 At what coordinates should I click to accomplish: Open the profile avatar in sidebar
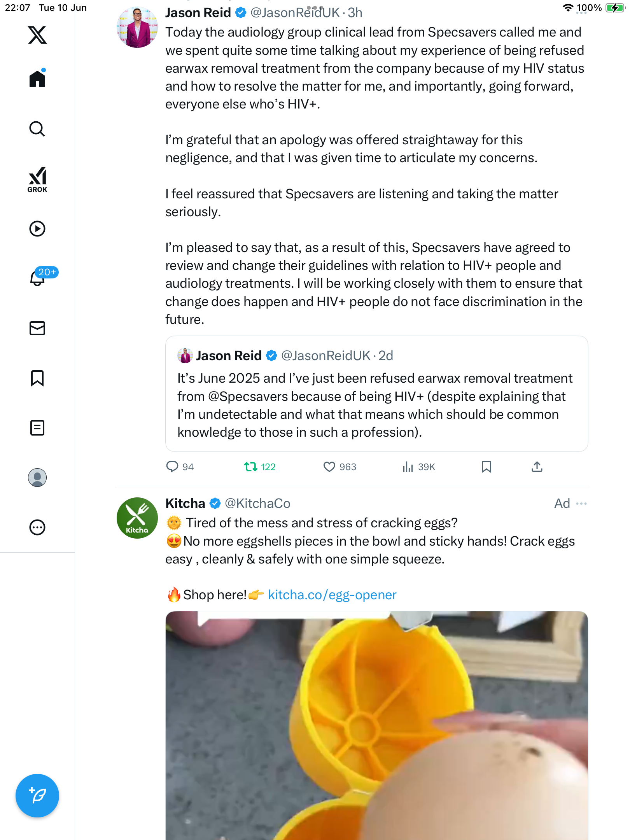click(x=37, y=478)
